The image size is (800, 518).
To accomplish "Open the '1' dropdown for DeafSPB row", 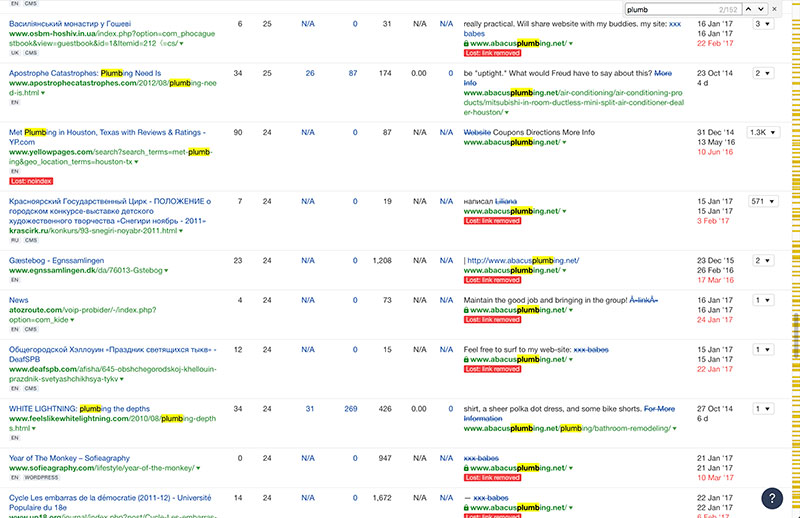I will click(x=763, y=350).
